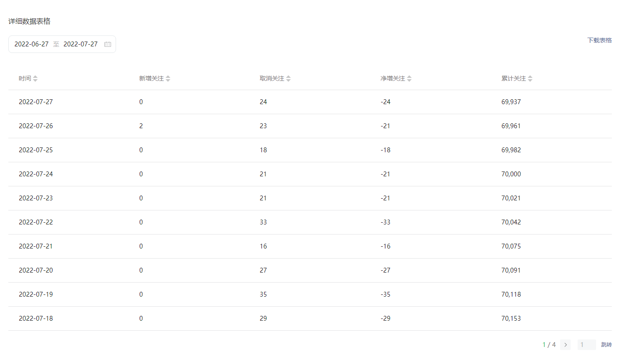This screenshot has height=364, width=628.
Task: Click net change value -18
Action: [x=385, y=150]
